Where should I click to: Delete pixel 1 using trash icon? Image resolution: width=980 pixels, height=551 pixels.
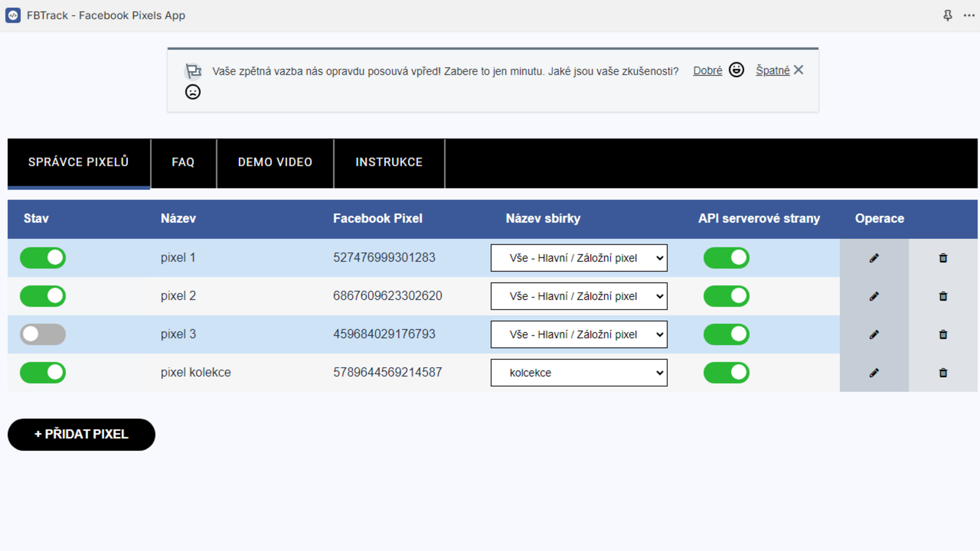pyautogui.click(x=943, y=258)
